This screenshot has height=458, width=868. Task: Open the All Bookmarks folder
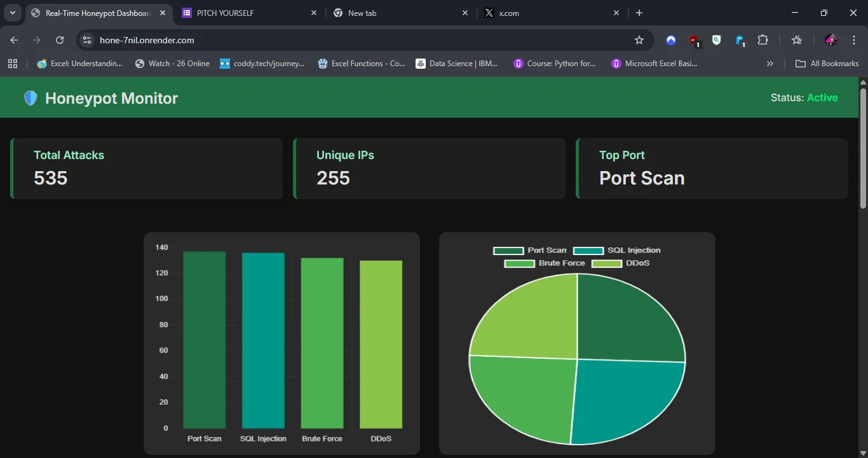[827, 64]
